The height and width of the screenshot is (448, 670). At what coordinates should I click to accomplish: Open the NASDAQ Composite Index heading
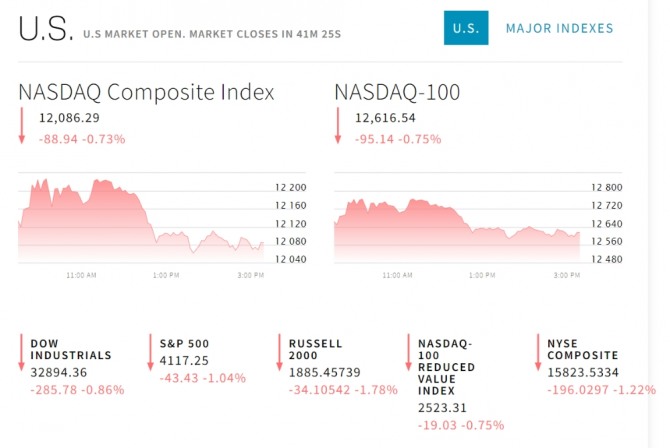click(x=146, y=93)
